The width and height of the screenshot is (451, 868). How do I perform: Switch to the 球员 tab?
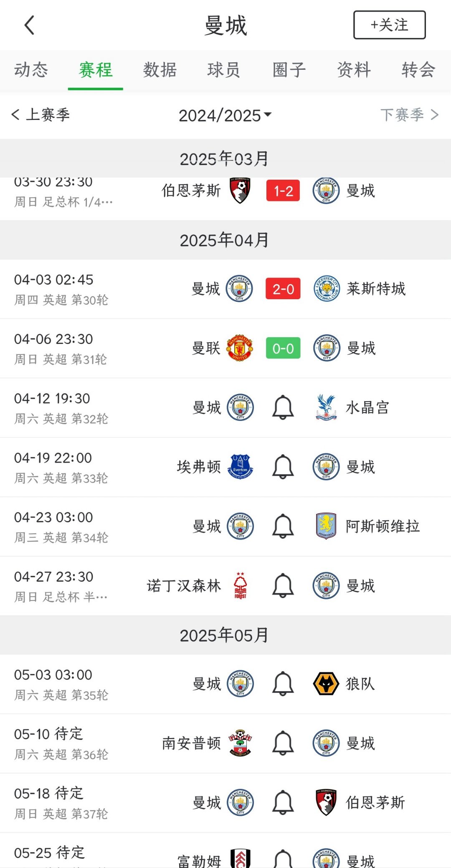(x=224, y=70)
